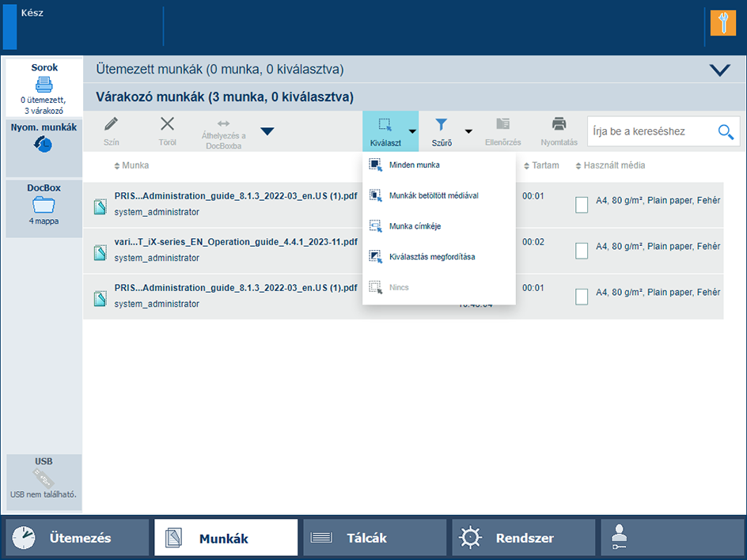Select the Sorok queues panel

44,88
